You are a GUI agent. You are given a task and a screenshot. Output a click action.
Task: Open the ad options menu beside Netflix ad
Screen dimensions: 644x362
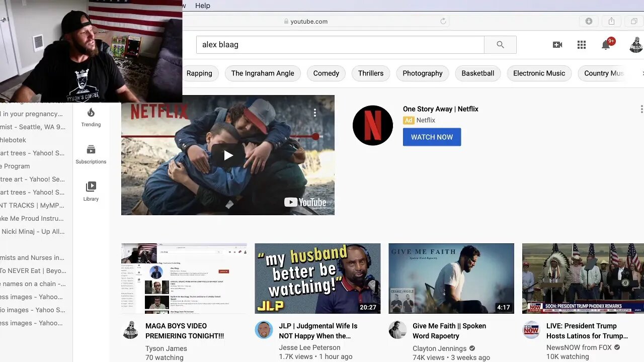point(641,109)
